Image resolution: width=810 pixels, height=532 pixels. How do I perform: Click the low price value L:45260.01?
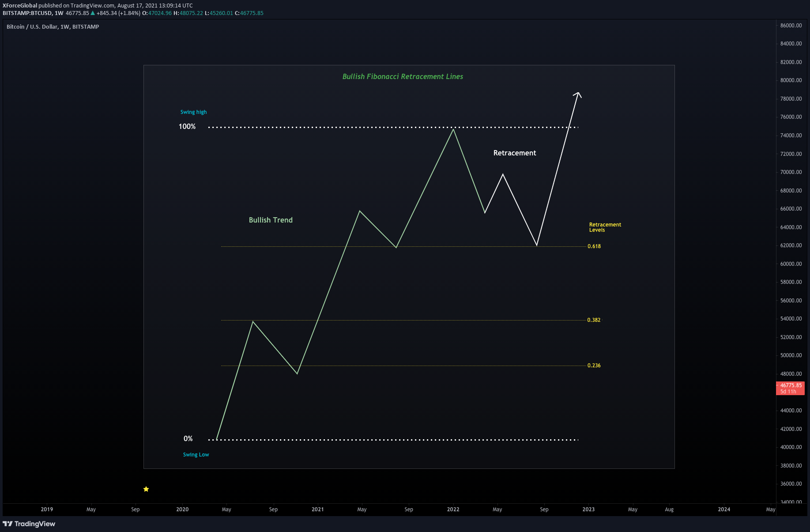[219, 13]
